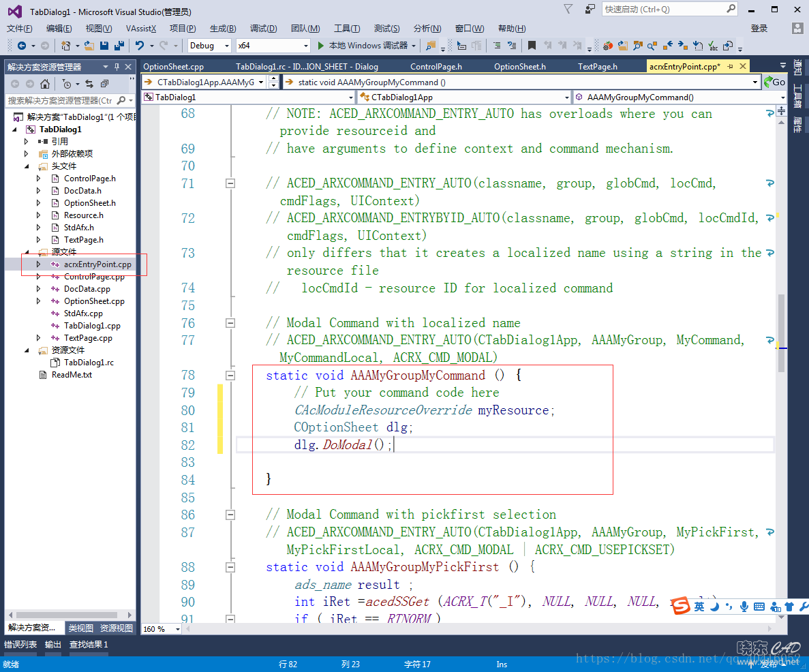
Task: Sync with Active Document in Solution Explorer
Action: coord(89,84)
